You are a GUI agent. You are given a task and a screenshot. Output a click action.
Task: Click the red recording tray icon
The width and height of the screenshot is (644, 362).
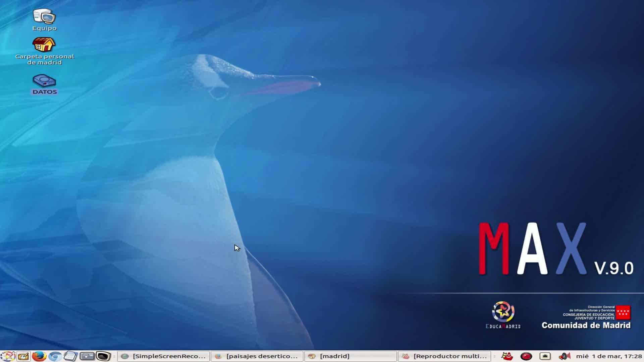[x=526, y=356]
